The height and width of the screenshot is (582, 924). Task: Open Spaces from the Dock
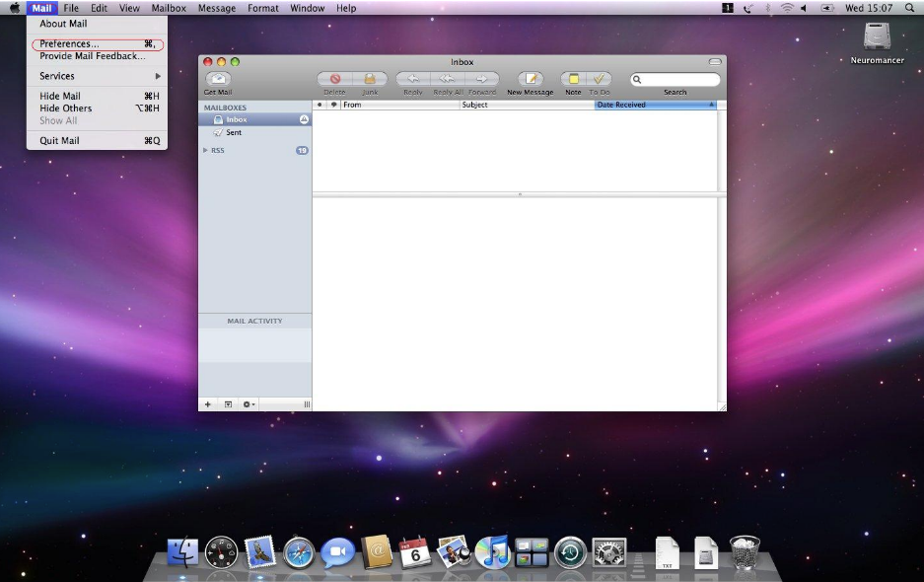click(531, 552)
